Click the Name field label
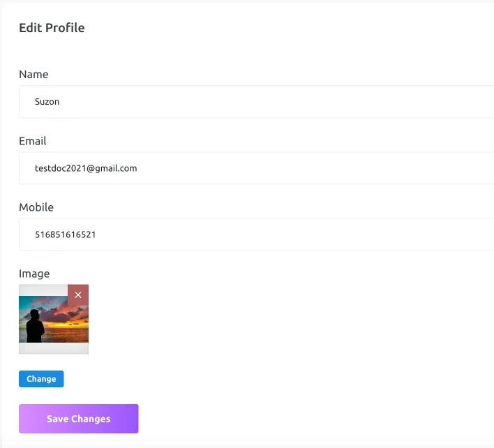Image resolution: width=494 pixels, height=448 pixels. click(x=33, y=75)
